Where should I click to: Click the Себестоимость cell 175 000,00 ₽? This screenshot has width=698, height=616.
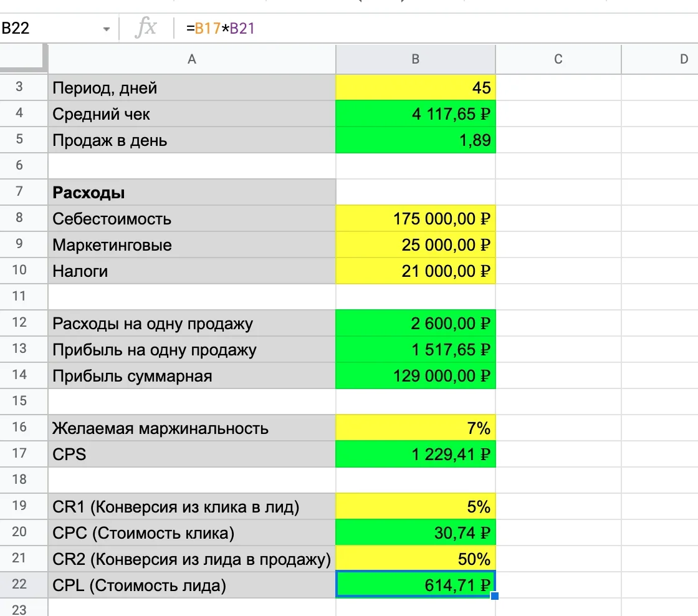pyautogui.click(x=415, y=219)
